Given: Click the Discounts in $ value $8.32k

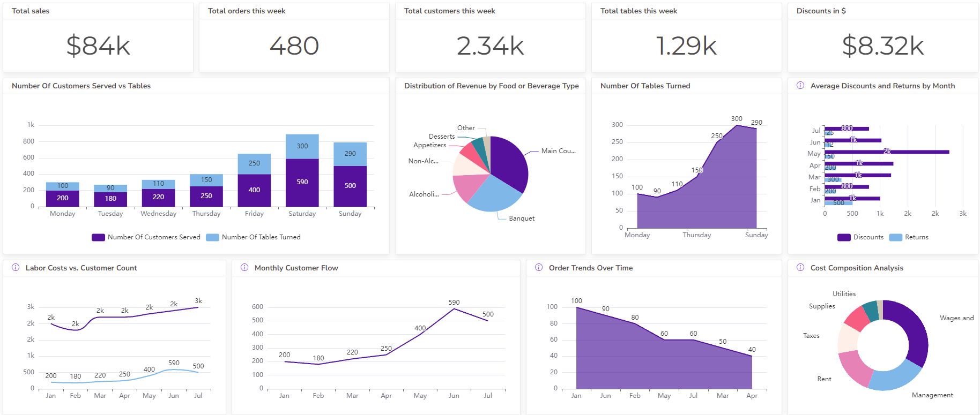Looking at the screenshot, I should (x=882, y=46).
